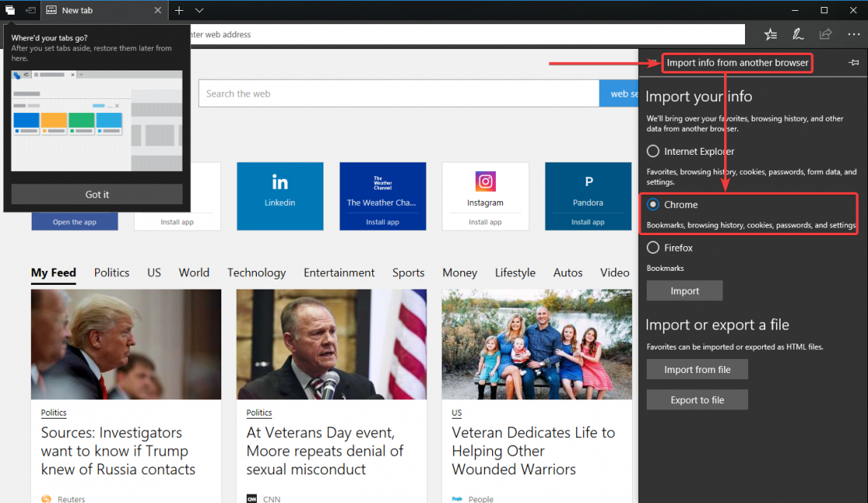Switch to the US feed tab
This screenshot has width=868, height=503.
tap(154, 272)
